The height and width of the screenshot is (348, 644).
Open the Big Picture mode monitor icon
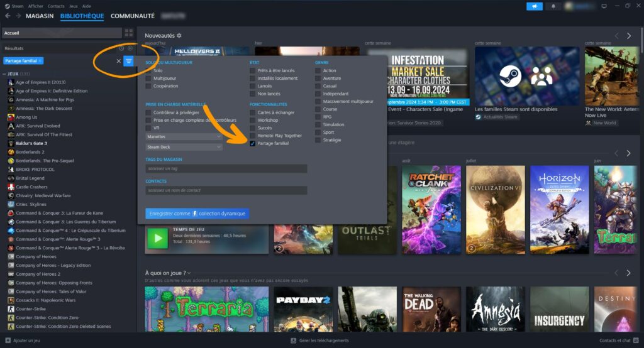tap(604, 6)
